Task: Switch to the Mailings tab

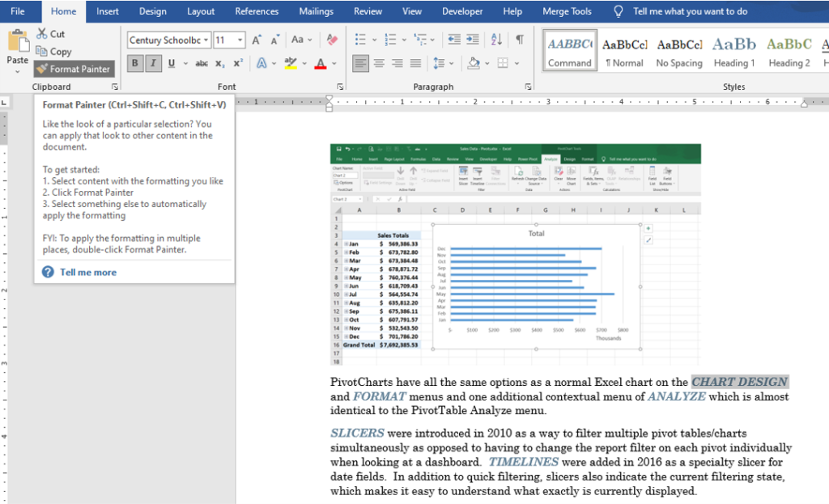Action: (x=317, y=11)
